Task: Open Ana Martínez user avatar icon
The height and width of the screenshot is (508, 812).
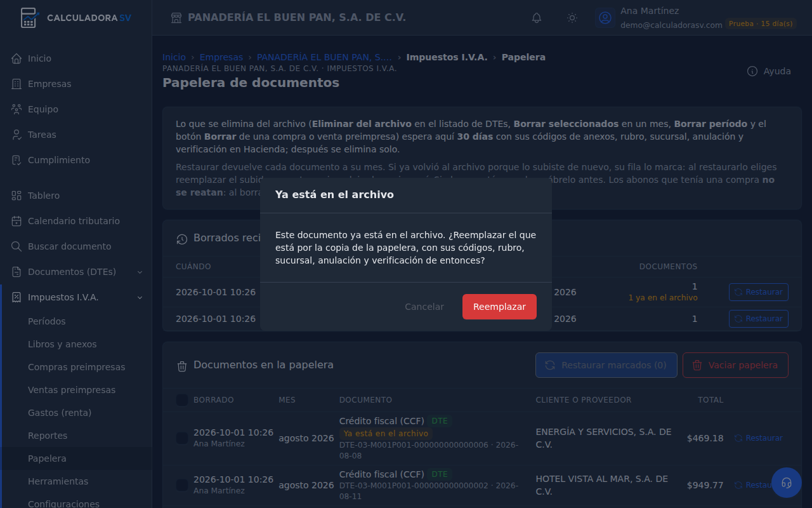Action: click(605, 18)
